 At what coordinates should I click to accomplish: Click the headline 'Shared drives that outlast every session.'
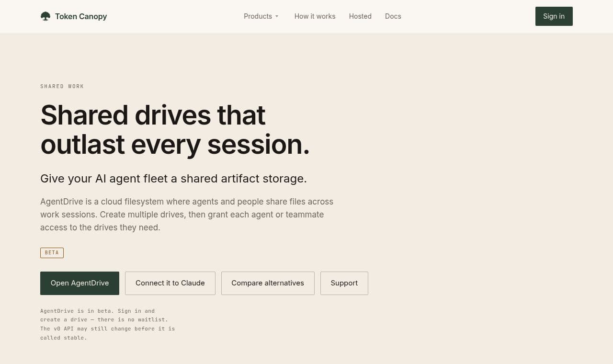coord(175,129)
